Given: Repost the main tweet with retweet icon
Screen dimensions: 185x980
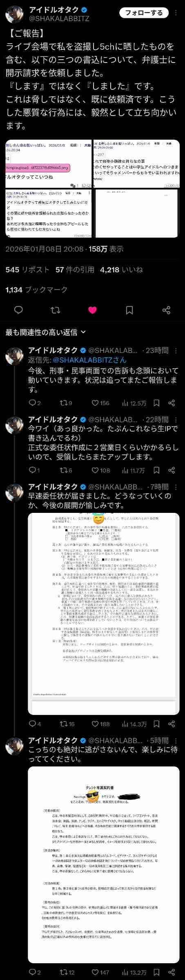Looking at the screenshot, I should (x=55, y=310).
